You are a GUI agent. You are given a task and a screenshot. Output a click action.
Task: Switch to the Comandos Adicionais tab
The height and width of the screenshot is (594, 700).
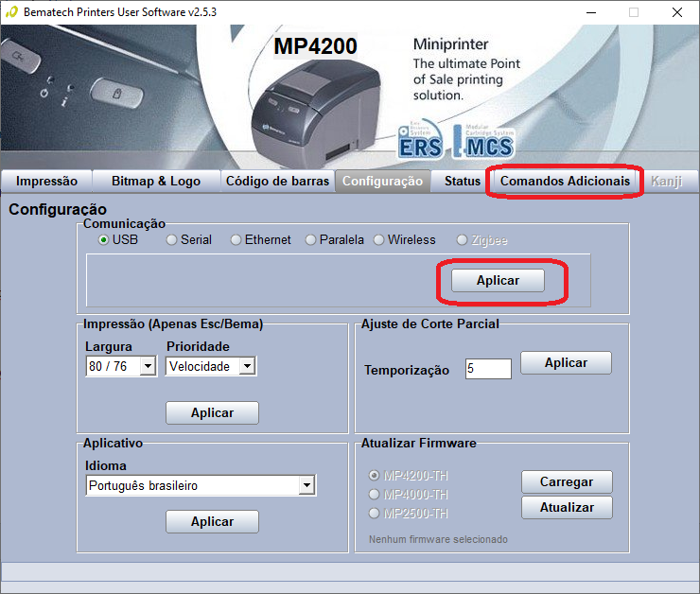click(565, 182)
